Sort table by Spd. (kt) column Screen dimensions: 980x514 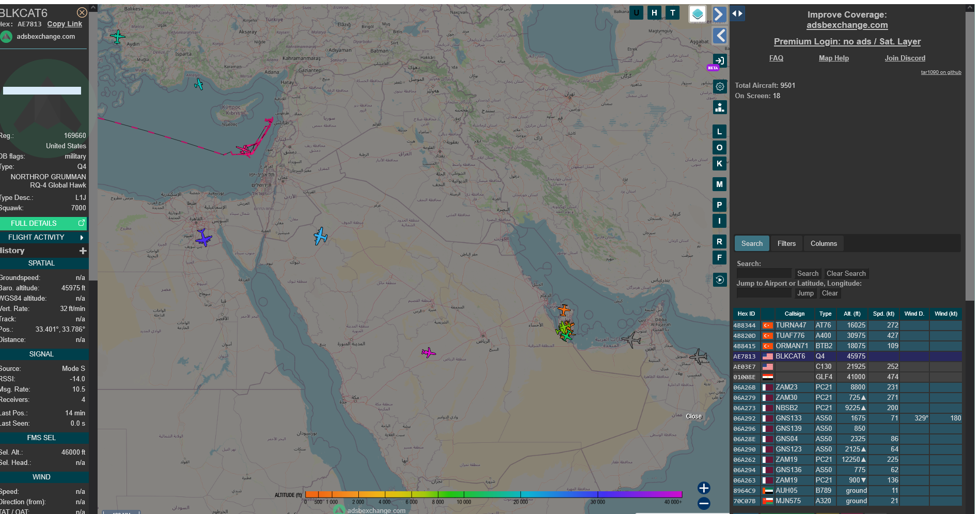(x=883, y=314)
